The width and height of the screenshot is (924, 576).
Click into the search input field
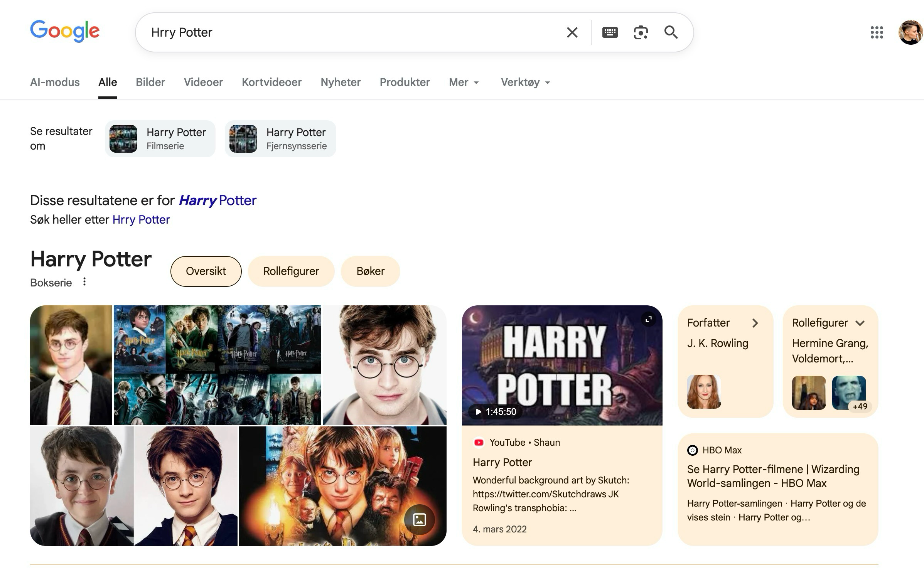(x=347, y=32)
